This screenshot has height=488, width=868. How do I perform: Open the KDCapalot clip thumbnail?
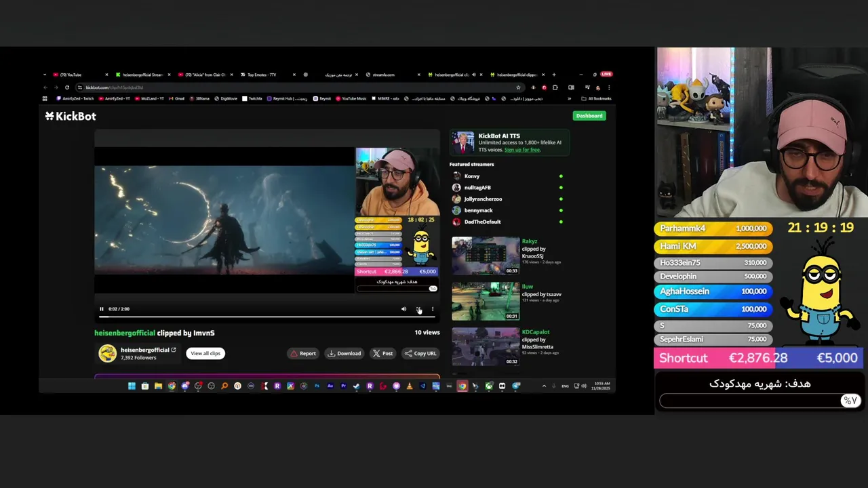point(486,346)
